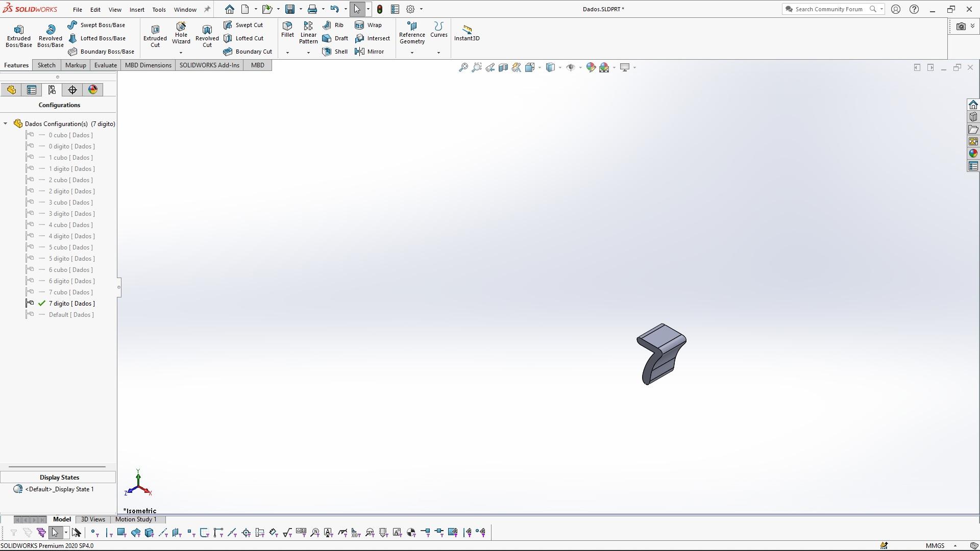Expand Reference Geometry dropdown arrow
Screen dimensions: 980x551
tap(412, 53)
